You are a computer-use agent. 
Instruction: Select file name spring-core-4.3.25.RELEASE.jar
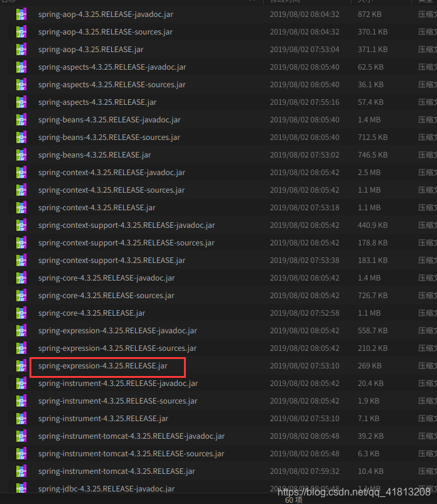(x=92, y=313)
